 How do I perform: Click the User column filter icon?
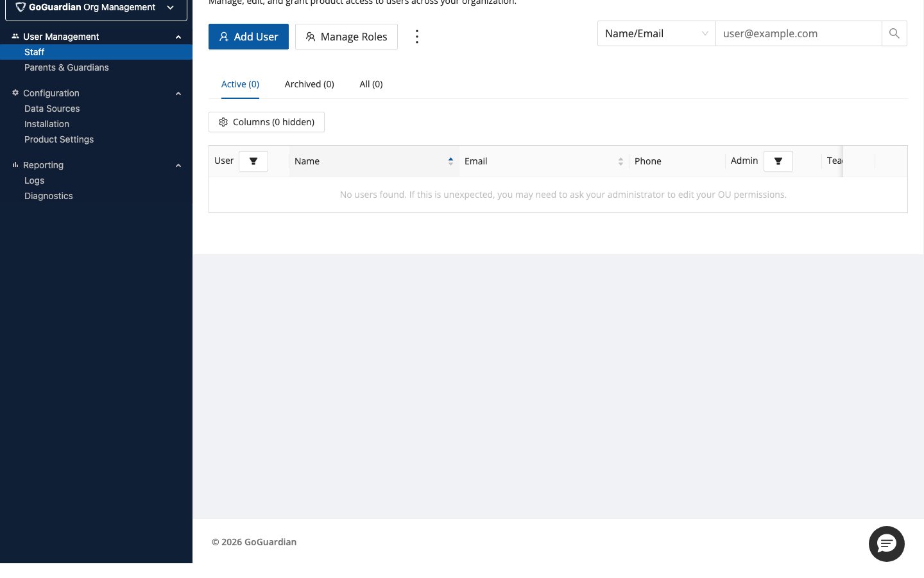coord(253,161)
